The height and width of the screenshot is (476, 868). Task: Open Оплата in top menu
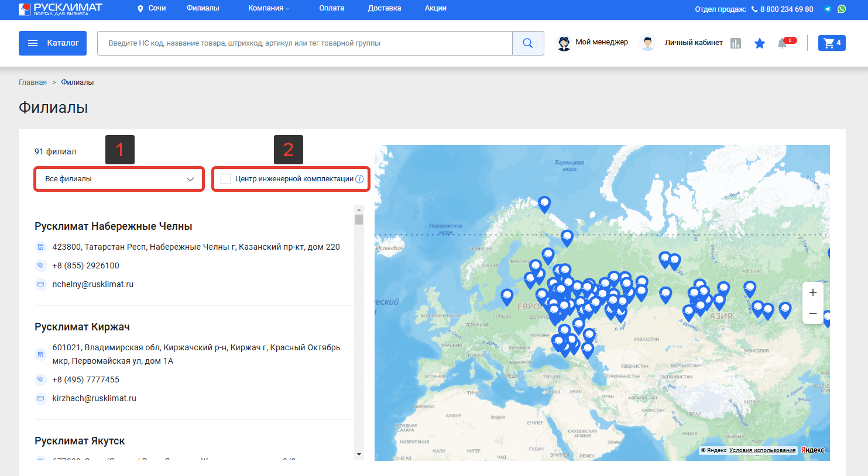(x=331, y=8)
